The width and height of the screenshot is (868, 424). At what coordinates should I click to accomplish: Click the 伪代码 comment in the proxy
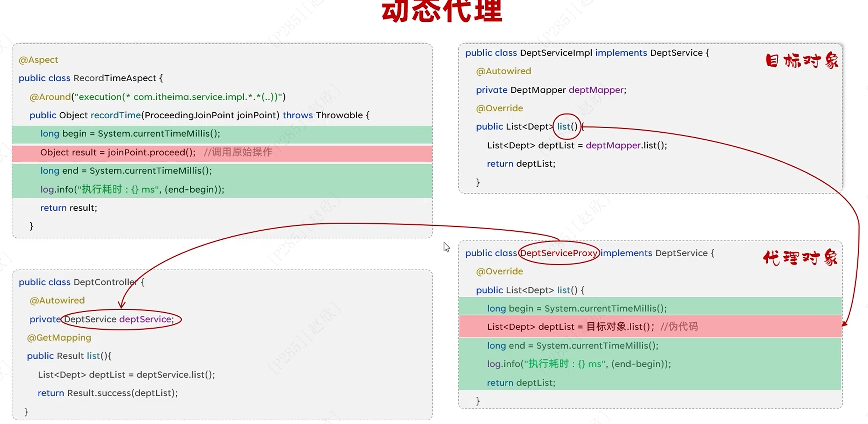[679, 327]
